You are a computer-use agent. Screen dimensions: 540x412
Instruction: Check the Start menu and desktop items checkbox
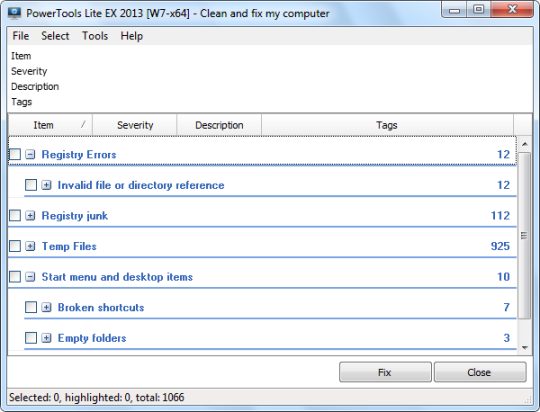tap(15, 277)
